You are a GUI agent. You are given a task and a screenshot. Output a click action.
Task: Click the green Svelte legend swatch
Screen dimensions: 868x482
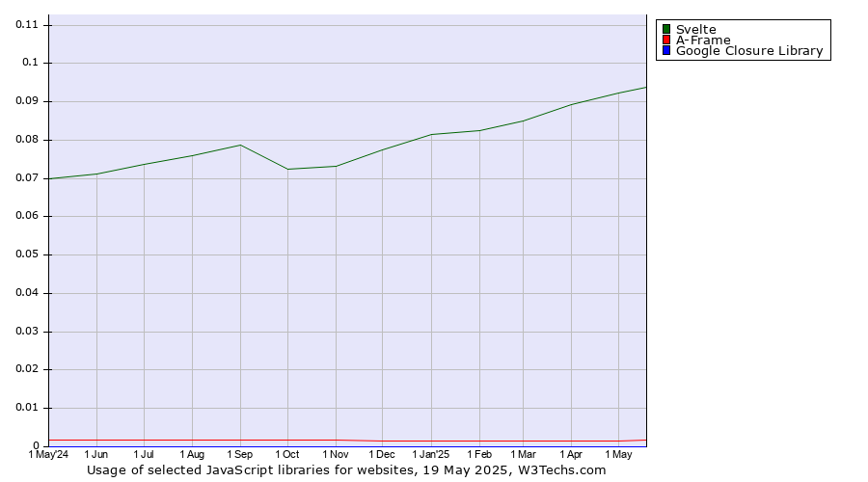pos(666,29)
